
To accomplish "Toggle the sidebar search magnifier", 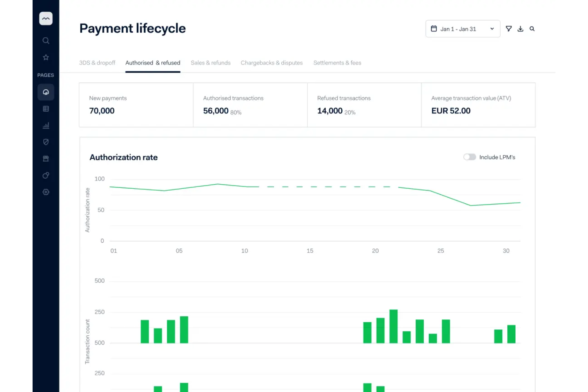I will pos(46,41).
